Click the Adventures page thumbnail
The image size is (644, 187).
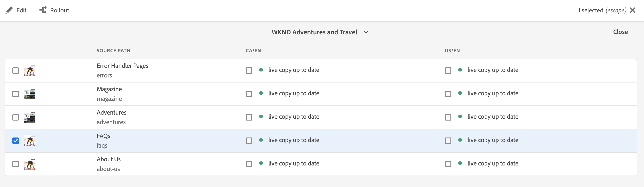click(x=30, y=117)
